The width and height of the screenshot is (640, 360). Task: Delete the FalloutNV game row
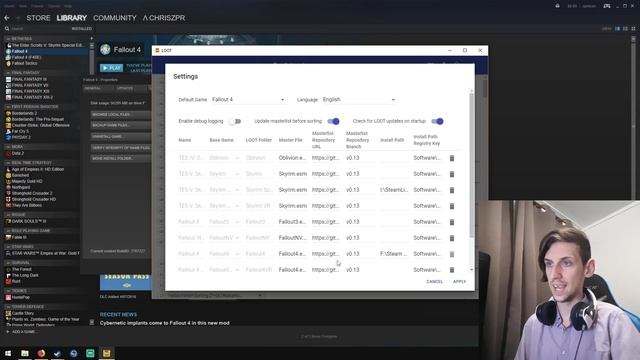(452, 238)
